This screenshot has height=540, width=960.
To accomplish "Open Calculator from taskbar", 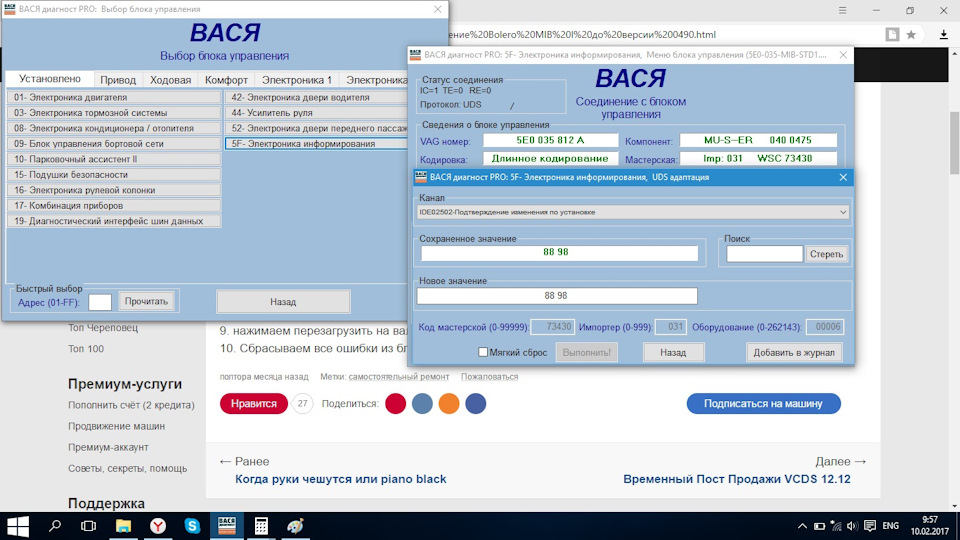I will [261, 526].
